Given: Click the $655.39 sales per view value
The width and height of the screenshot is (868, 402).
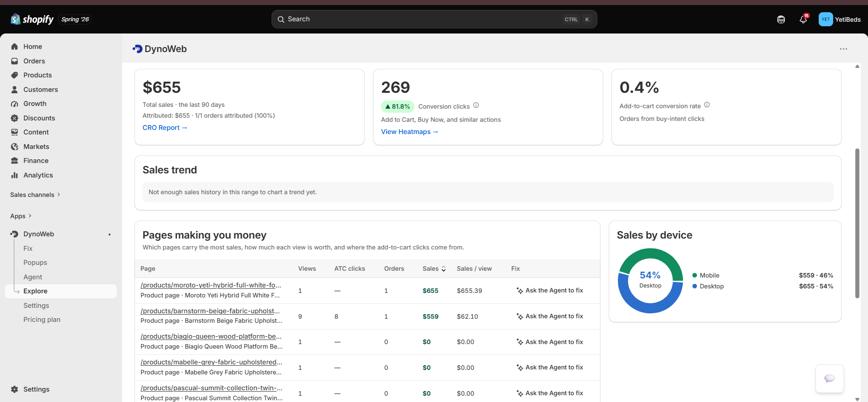Looking at the screenshot, I should tap(469, 291).
